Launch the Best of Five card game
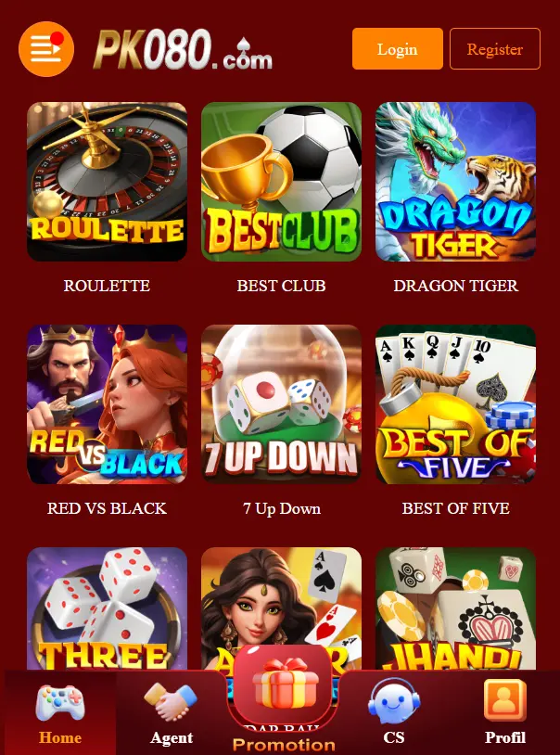The height and width of the screenshot is (755, 560). tap(455, 404)
